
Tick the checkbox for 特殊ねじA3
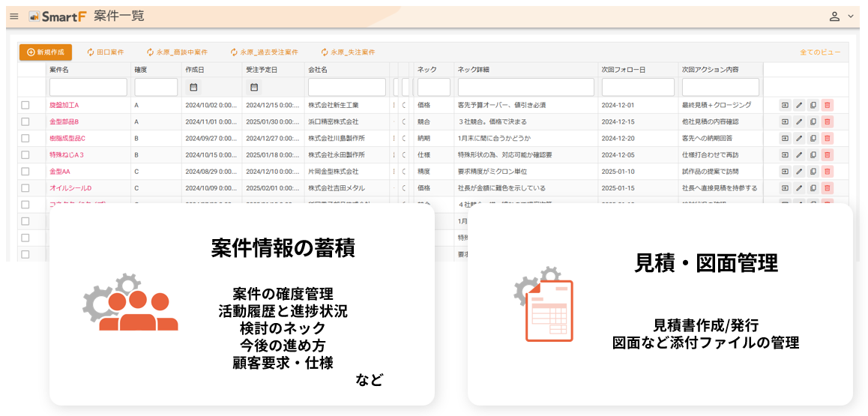(25, 155)
